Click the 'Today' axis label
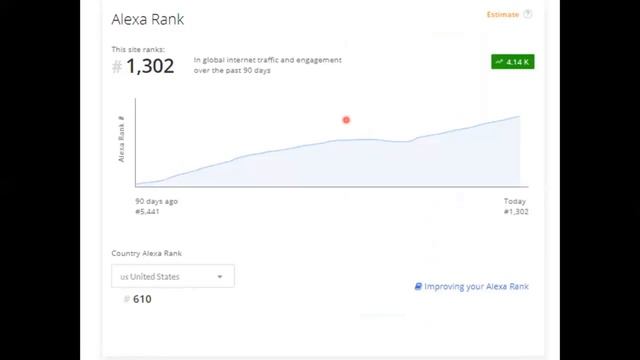The height and width of the screenshot is (360, 640). (515, 201)
